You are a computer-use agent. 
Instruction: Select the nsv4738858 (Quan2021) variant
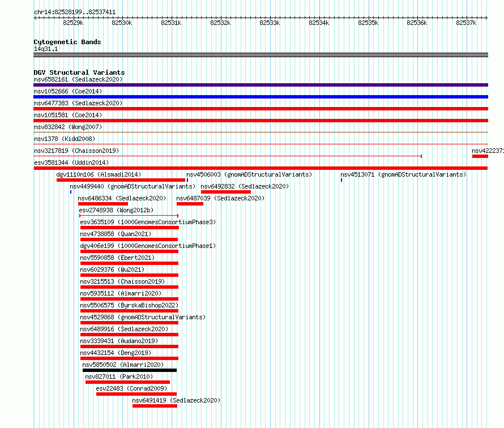(x=116, y=234)
